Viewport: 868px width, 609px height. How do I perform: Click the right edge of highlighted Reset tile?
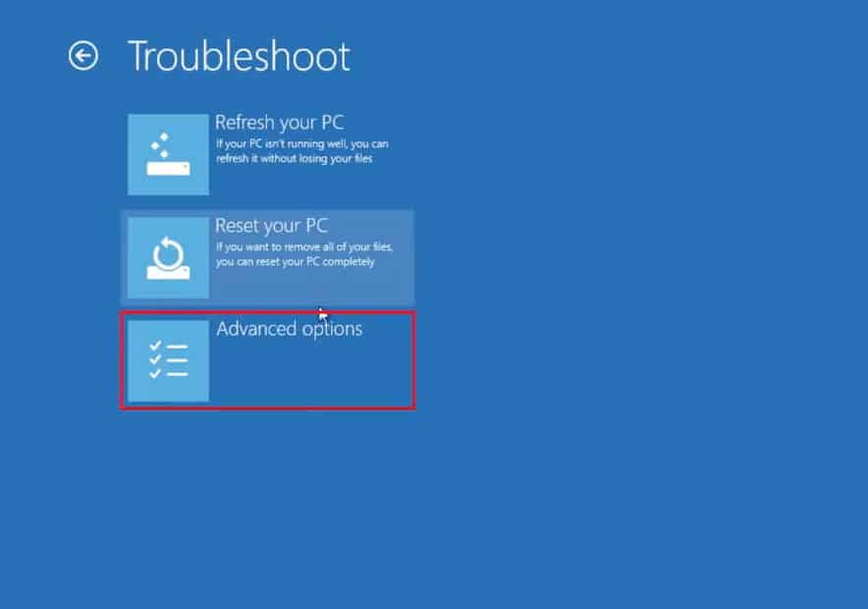coord(411,257)
